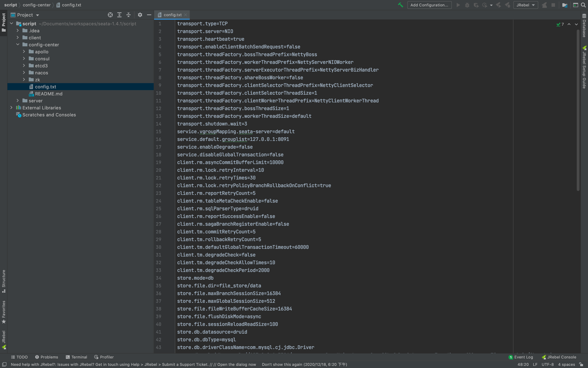This screenshot has width=588, height=368.
Task: Expand the .idea folder
Action: 18,30
